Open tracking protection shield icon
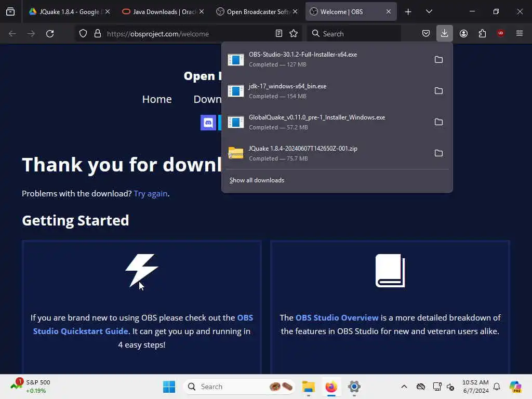 point(83,34)
